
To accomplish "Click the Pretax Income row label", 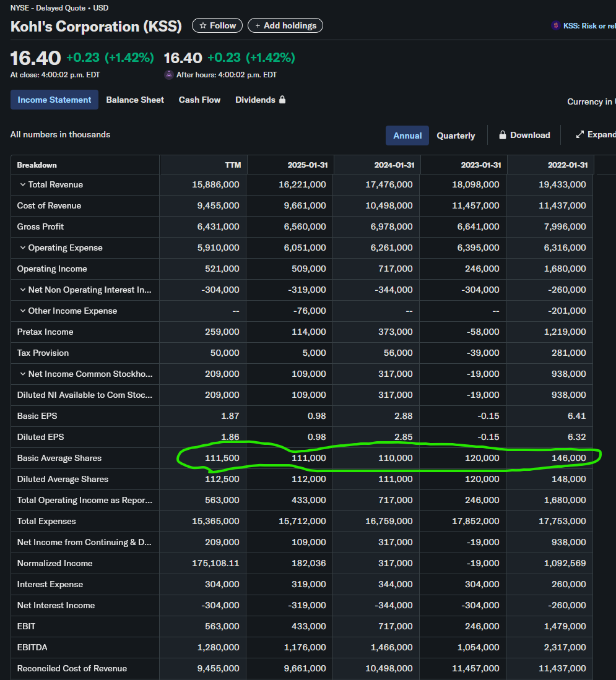I will click(45, 332).
